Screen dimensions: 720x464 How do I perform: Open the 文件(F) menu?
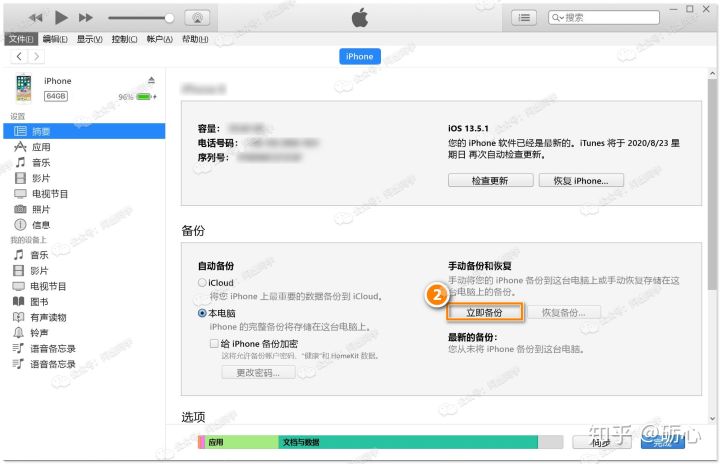[x=20, y=39]
